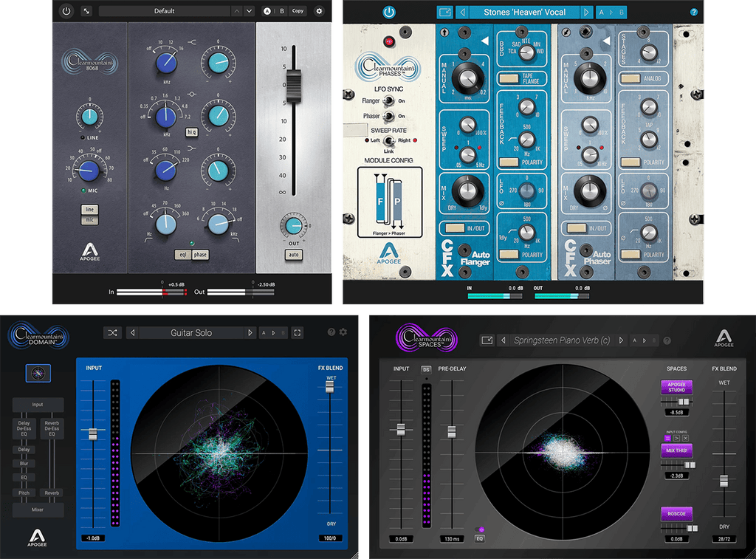Open the Guitar Solo preset list

tap(191, 333)
